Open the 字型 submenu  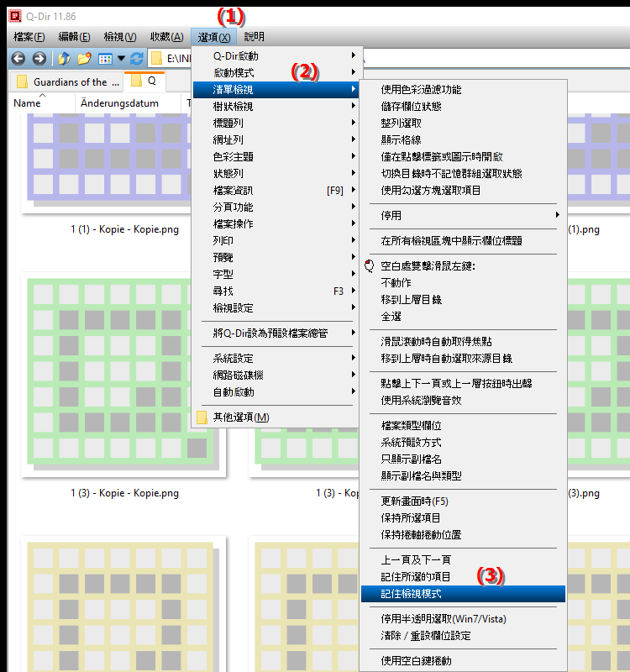click(276, 274)
